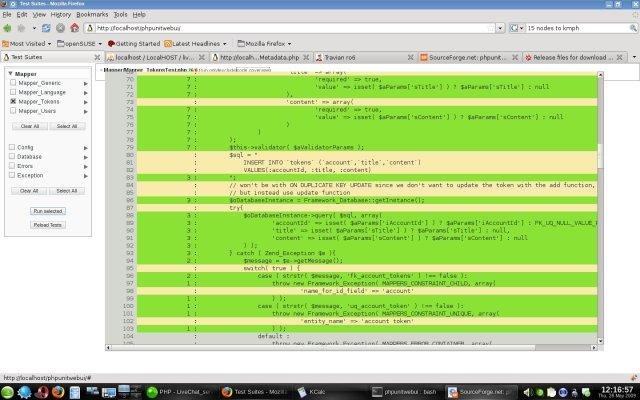Click the stop loading button
This screenshot has width=640, height=400.
point(60,28)
